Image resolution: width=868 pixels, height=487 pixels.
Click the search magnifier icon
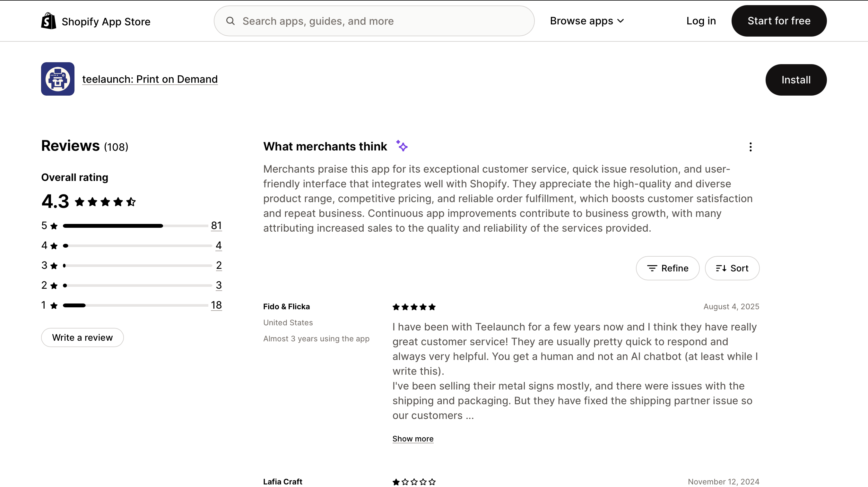pos(230,21)
